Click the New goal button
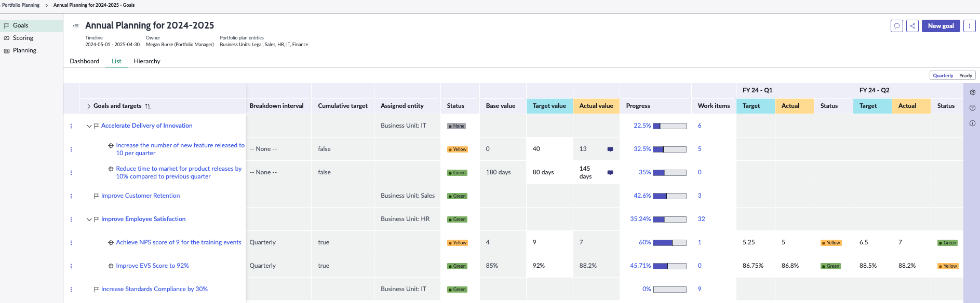 [x=941, y=26]
